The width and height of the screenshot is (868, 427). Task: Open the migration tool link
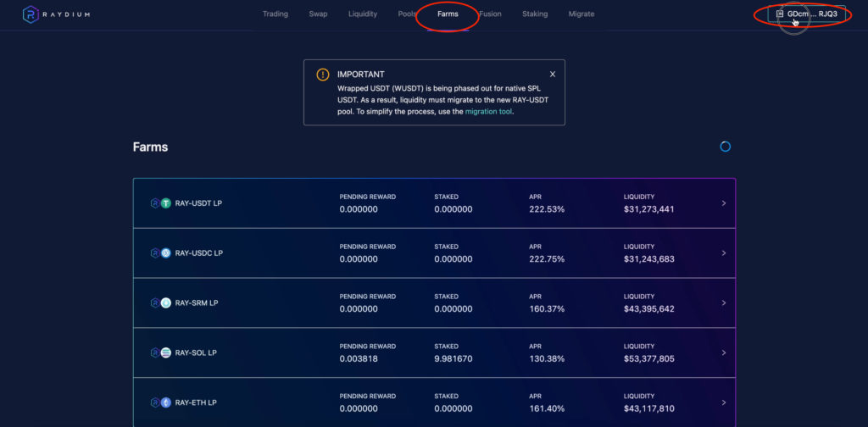click(x=489, y=111)
